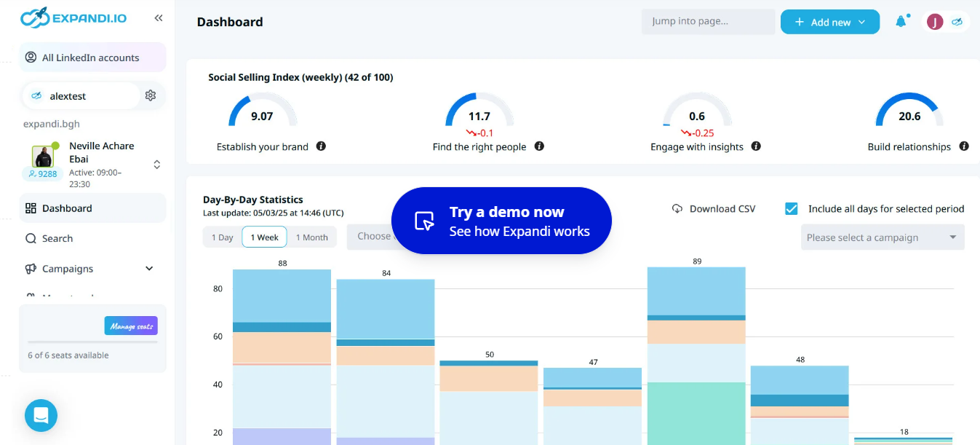Select the 1 Week range tab
The image size is (980, 445).
(265, 237)
